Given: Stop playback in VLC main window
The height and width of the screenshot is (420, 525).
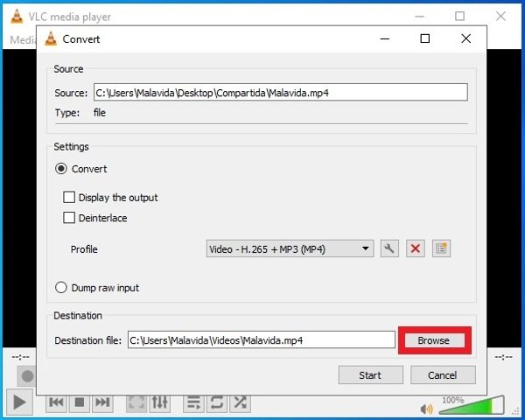Looking at the screenshot, I should (x=80, y=402).
